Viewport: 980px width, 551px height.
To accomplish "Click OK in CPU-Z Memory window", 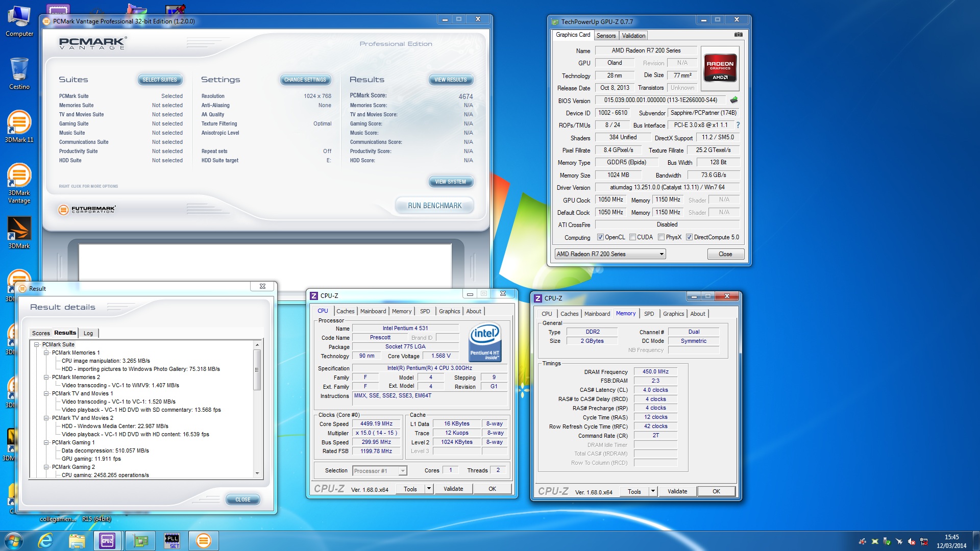I will click(716, 491).
